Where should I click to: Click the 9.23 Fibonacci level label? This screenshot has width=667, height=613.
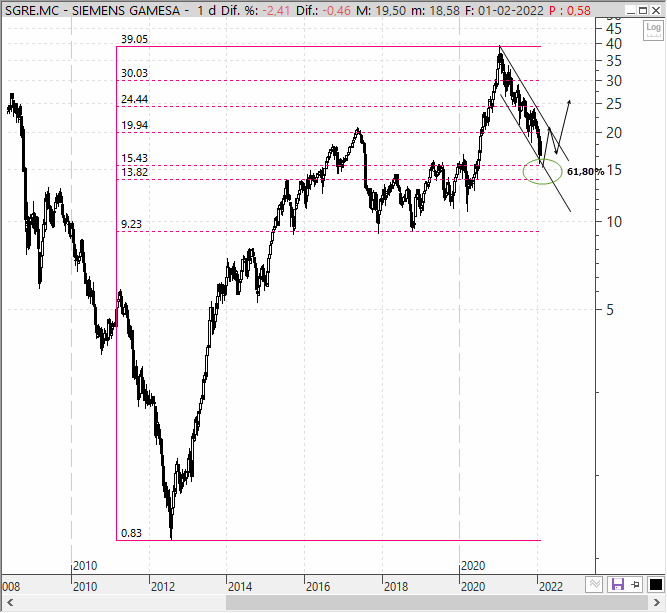click(131, 225)
